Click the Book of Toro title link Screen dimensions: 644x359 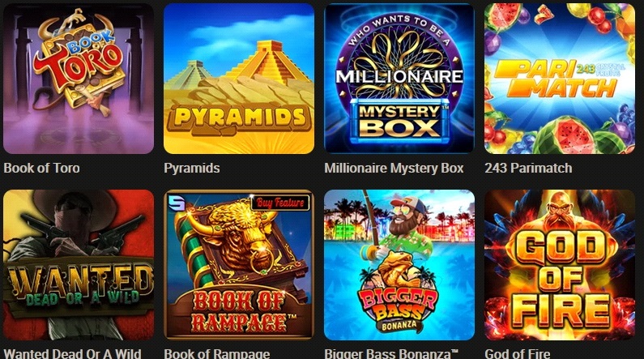[41, 168]
